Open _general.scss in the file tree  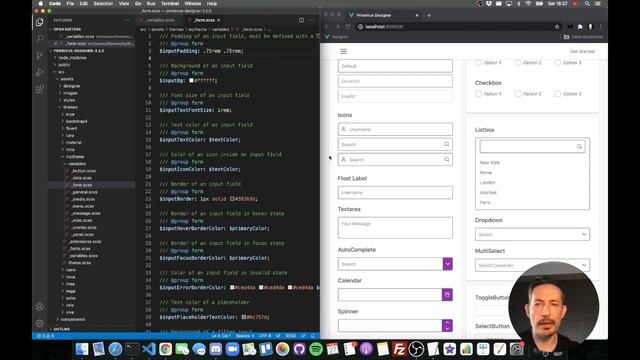click(84, 192)
